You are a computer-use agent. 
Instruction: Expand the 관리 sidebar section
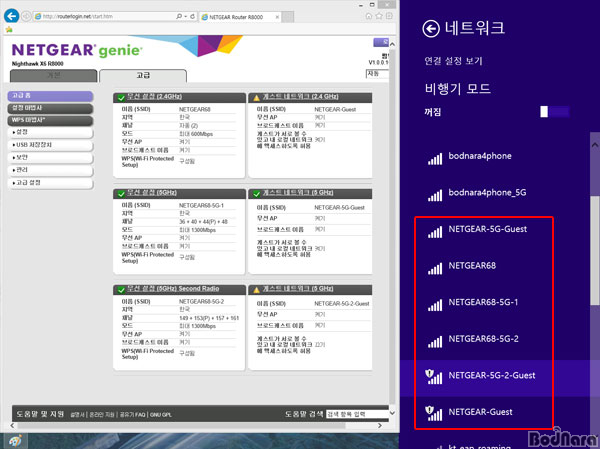pyautogui.click(x=50, y=170)
